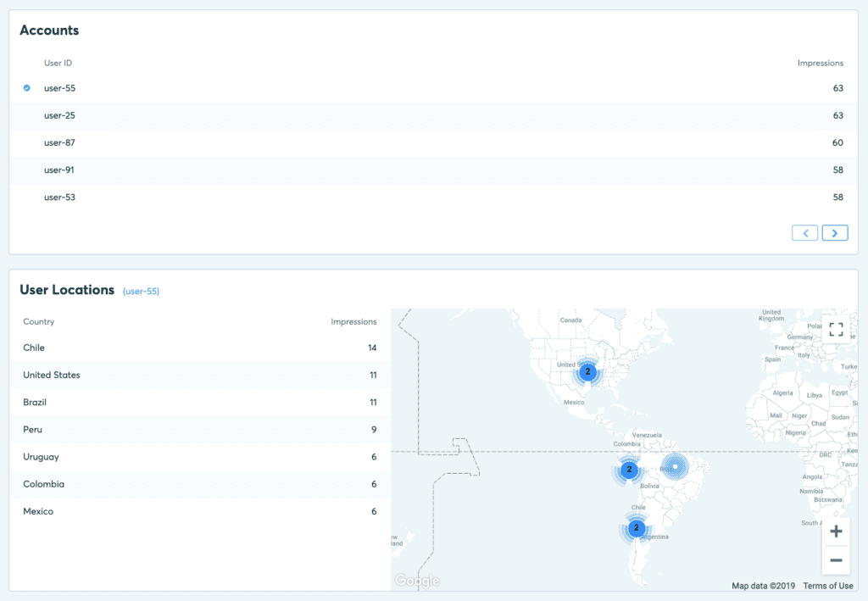Click the User Locations panel heading
868x601 pixels.
pos(67,290)
